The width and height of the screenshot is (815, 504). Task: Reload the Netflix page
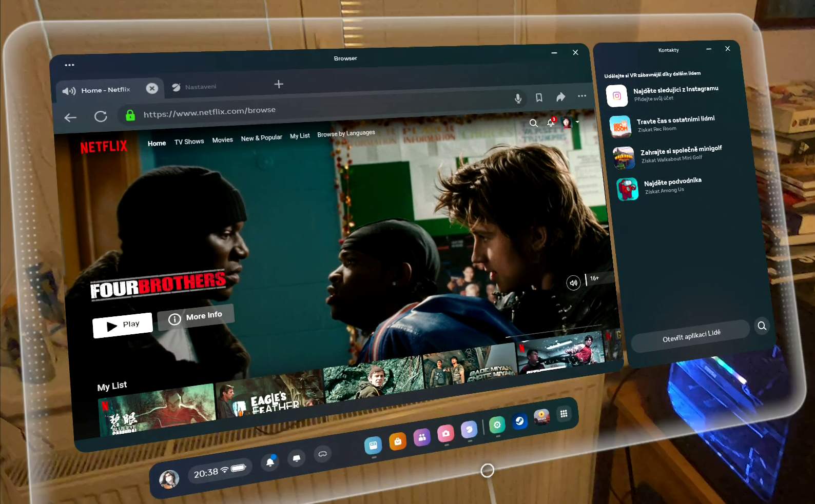101,116
